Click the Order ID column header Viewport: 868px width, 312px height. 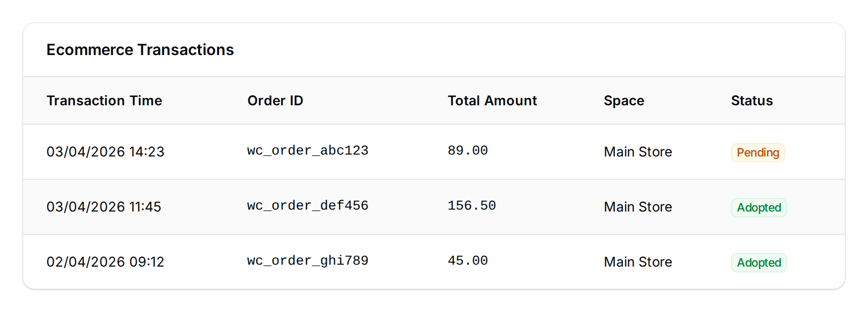click(275, 101)
